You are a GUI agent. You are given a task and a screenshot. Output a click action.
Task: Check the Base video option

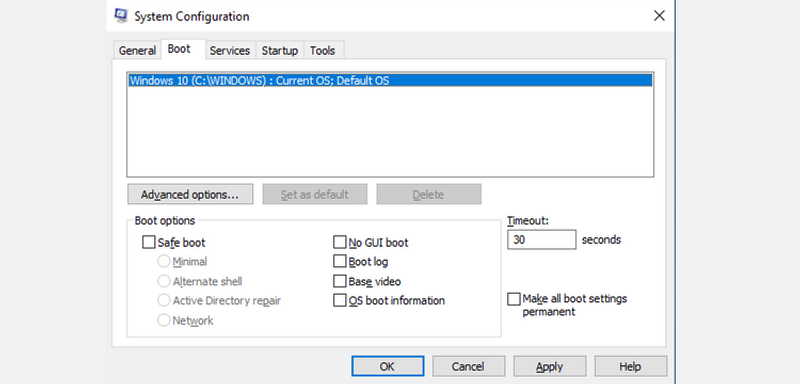coord(339,281)
